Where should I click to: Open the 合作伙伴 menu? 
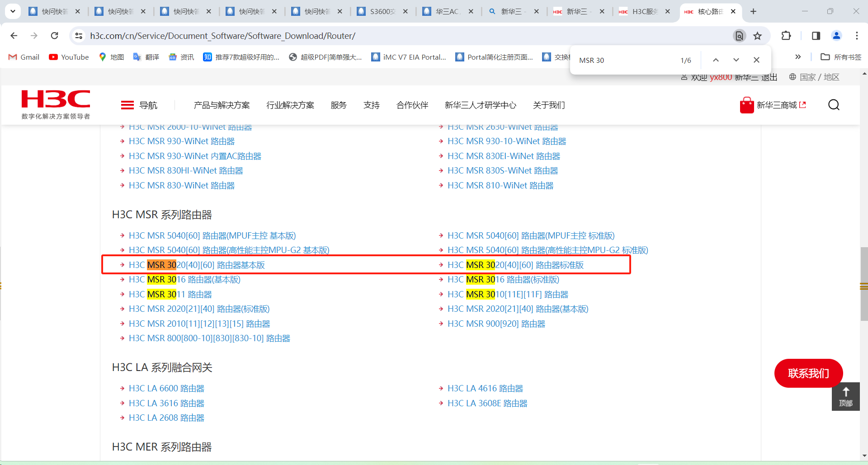pyautogui.click(x=412, y=105)
